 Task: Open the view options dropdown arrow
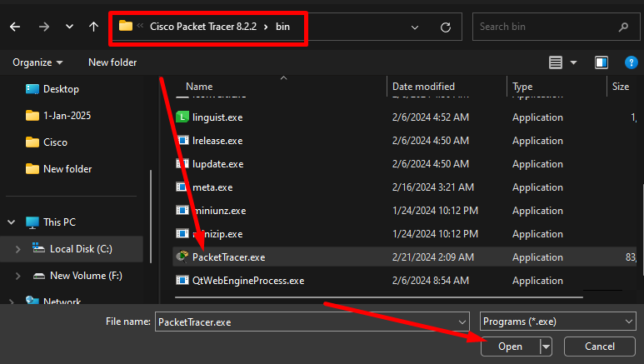pyautogui.click(x=573, y=62)
